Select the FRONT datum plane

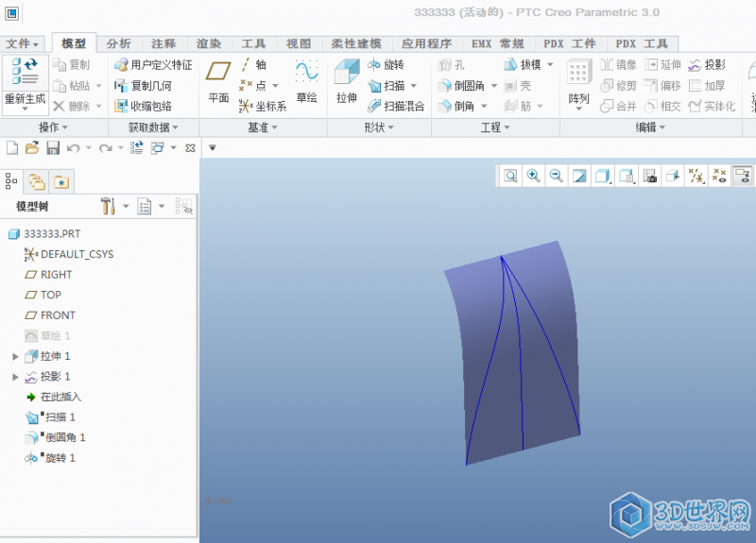[x=50, y=315]
